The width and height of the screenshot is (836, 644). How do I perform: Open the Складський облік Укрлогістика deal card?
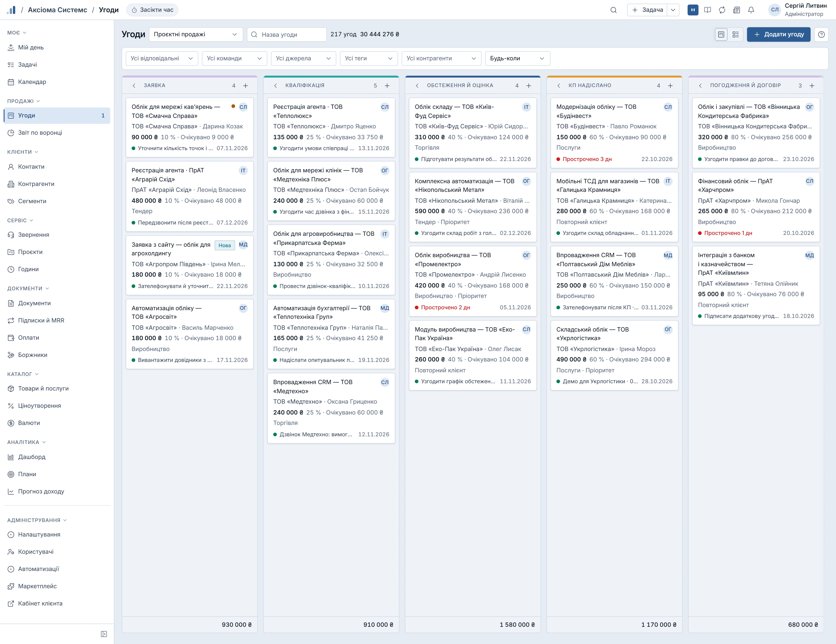(614, 355)
